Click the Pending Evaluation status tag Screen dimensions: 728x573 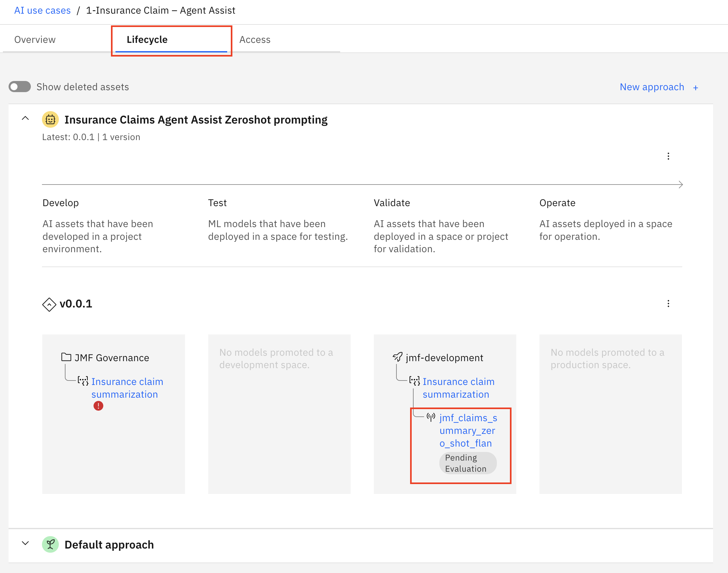[x=468, y=463]
